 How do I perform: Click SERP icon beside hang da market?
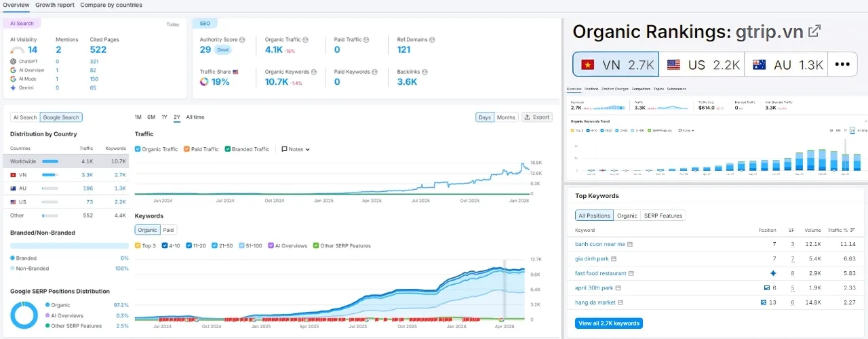(x=620, y=302)
